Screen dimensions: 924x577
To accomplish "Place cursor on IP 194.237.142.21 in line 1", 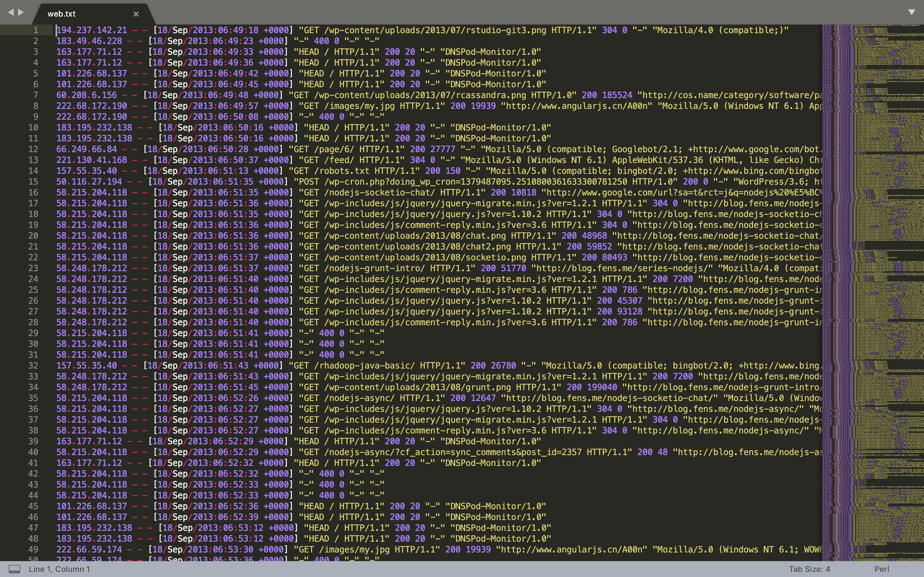I will [92, 30].
